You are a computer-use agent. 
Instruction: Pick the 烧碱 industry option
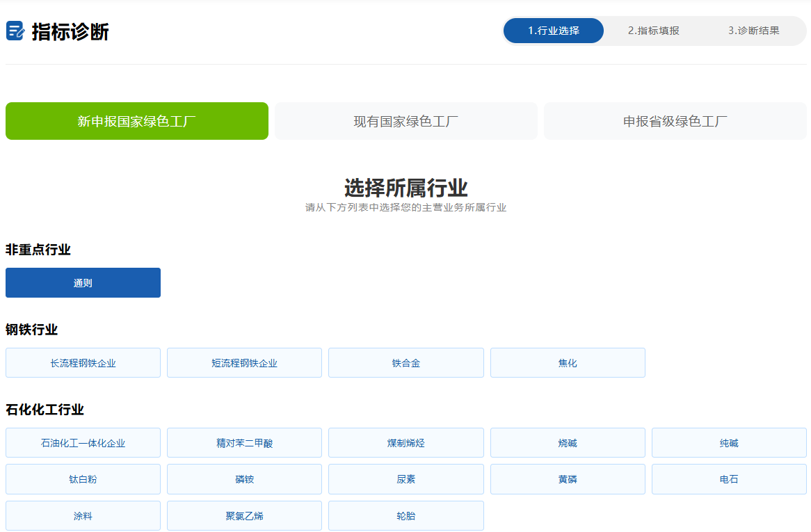coord(568,443)
